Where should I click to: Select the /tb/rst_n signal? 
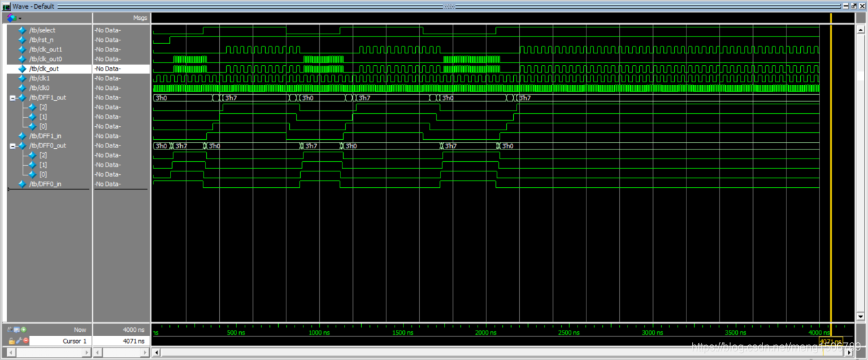tap(41, 40)
